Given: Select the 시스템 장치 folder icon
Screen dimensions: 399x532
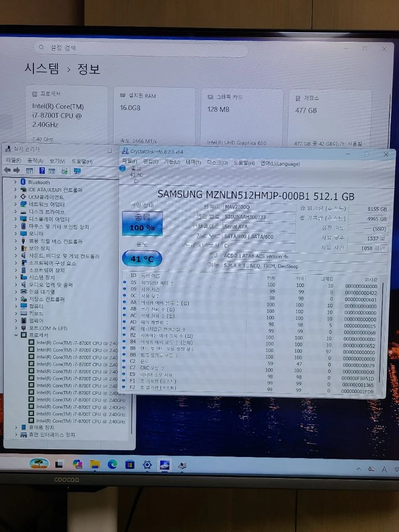Looking at the screenshot, I should point(23,277).
